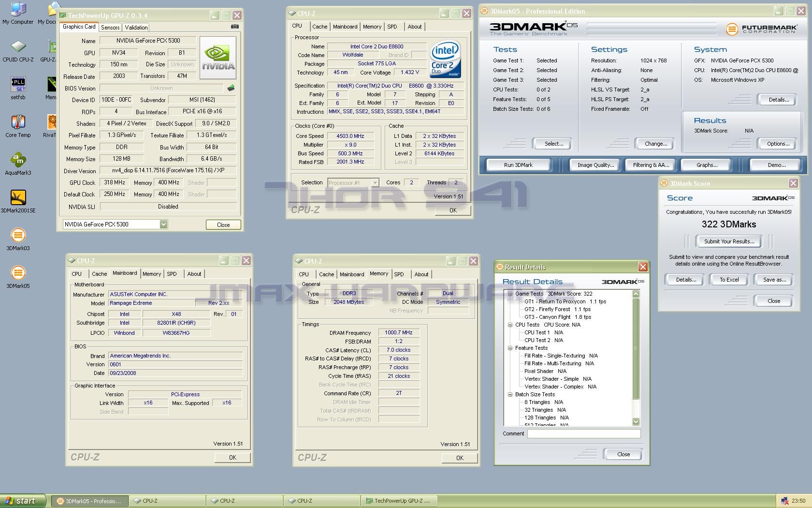Click DRAM Frequency value 1000.7 MHz

point(399,332)
